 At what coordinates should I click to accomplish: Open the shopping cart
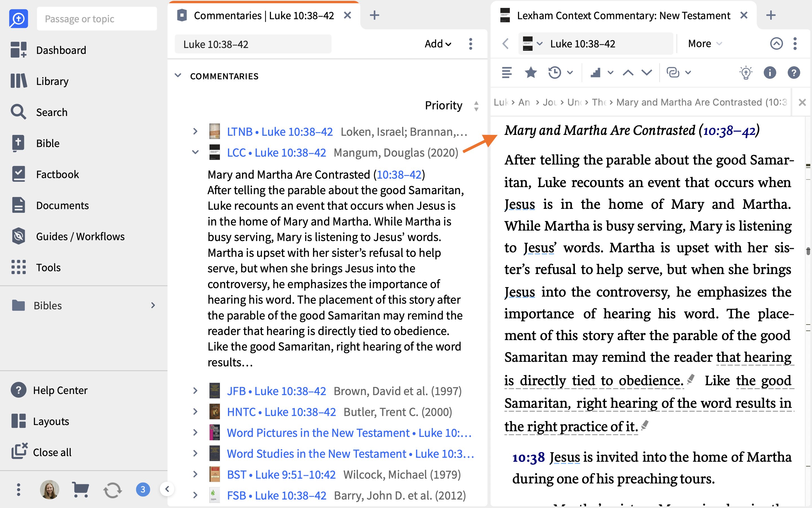point(81,490)
